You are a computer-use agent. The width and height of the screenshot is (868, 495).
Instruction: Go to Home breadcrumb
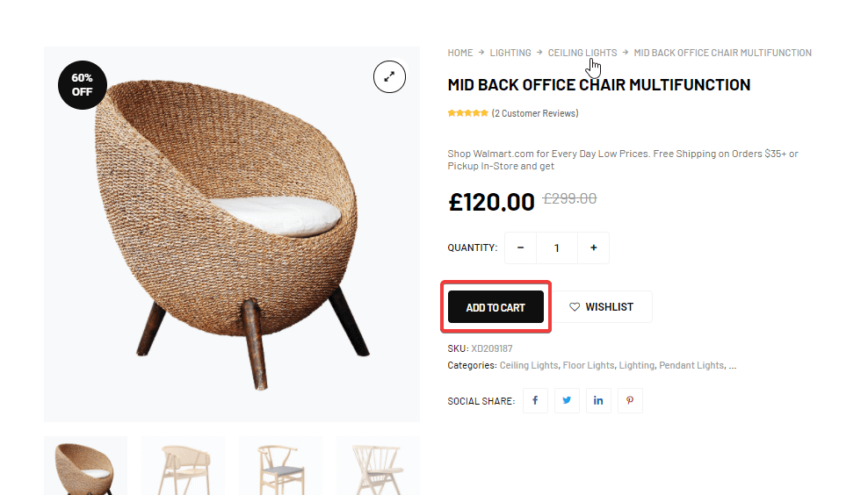pos(460,53)
